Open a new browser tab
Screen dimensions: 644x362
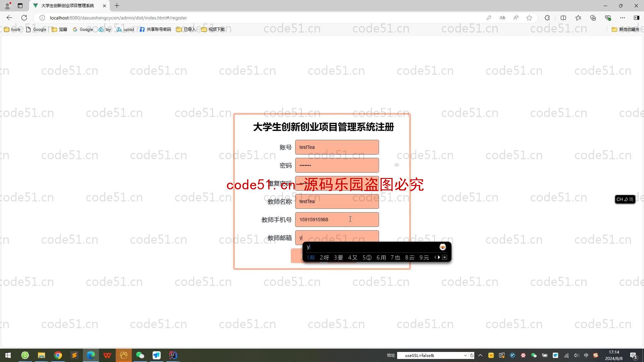point(117,6)
